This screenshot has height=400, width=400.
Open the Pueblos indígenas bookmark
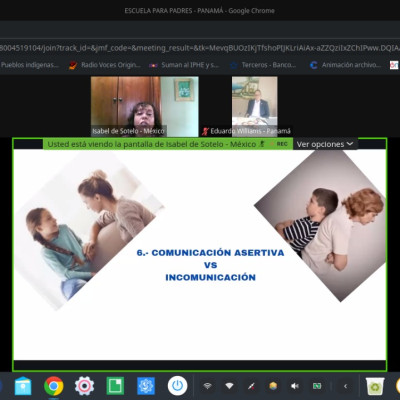point(29,65)
